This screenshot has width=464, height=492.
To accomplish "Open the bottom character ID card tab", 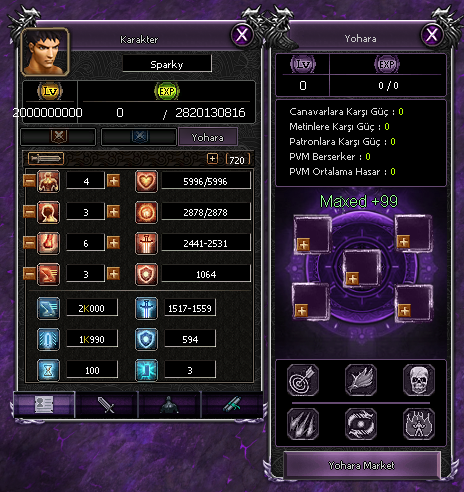I will [44, 405].
